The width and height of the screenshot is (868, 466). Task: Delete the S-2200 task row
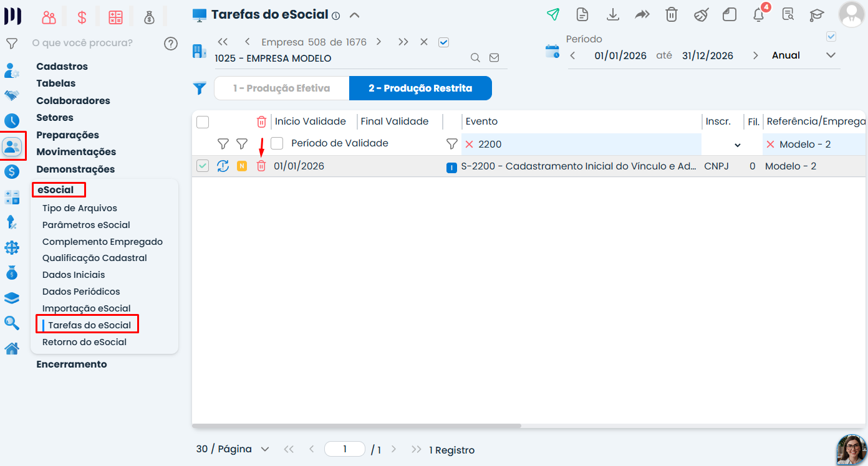(261, 166)
